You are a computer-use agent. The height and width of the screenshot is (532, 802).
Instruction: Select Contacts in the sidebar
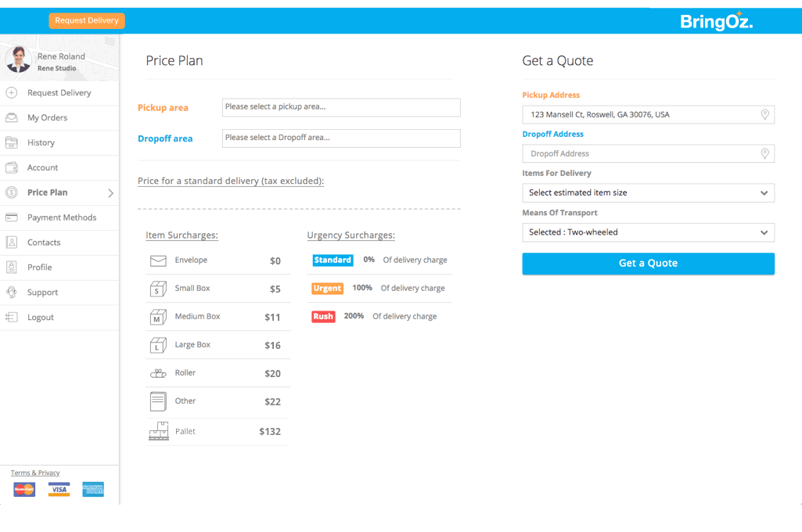(44, 243)
